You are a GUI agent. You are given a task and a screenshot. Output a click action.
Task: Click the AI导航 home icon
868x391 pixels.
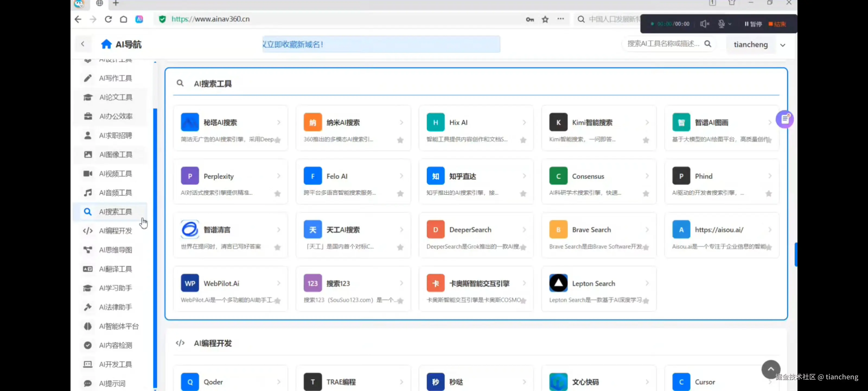[x=106, y=44]
